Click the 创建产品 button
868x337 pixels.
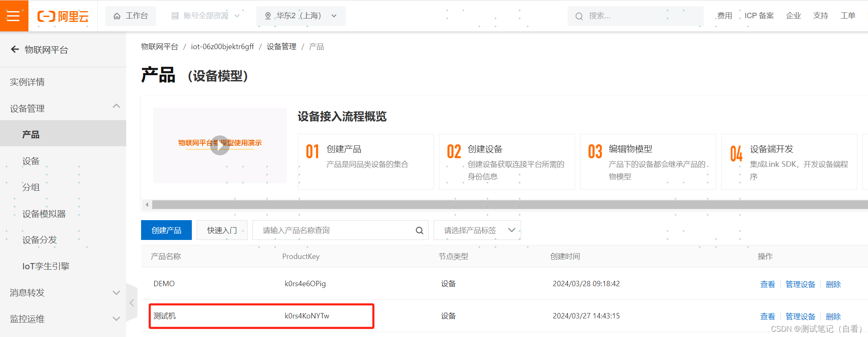tap(166, 230)
